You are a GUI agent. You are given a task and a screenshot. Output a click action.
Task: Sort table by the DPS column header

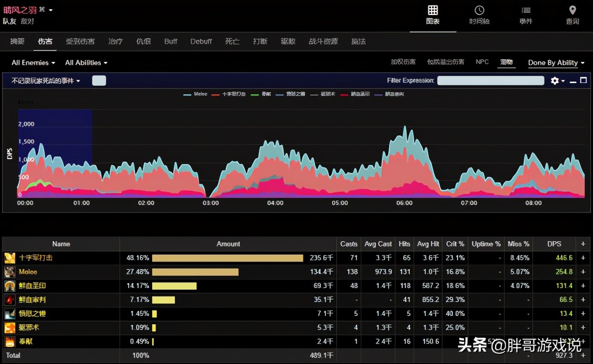[554, 244]
